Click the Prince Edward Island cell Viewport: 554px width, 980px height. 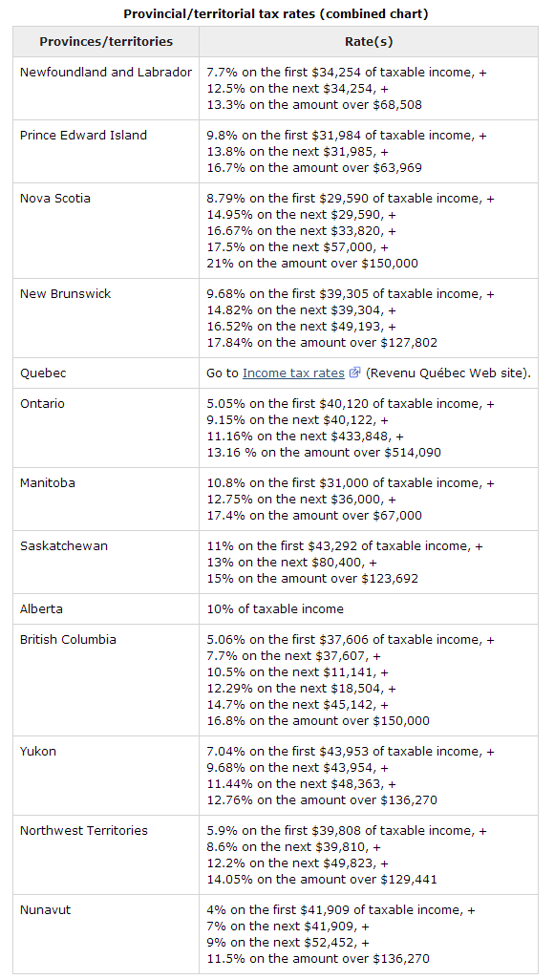pos(106,151)
